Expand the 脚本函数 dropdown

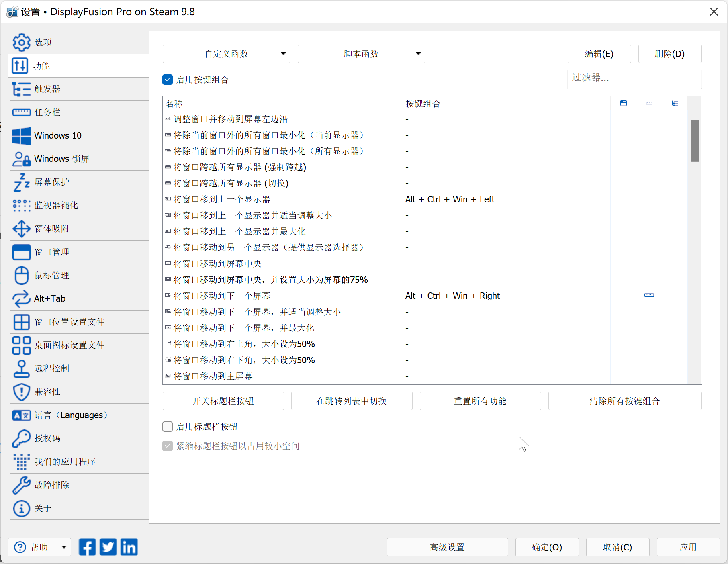pos(361,54)
